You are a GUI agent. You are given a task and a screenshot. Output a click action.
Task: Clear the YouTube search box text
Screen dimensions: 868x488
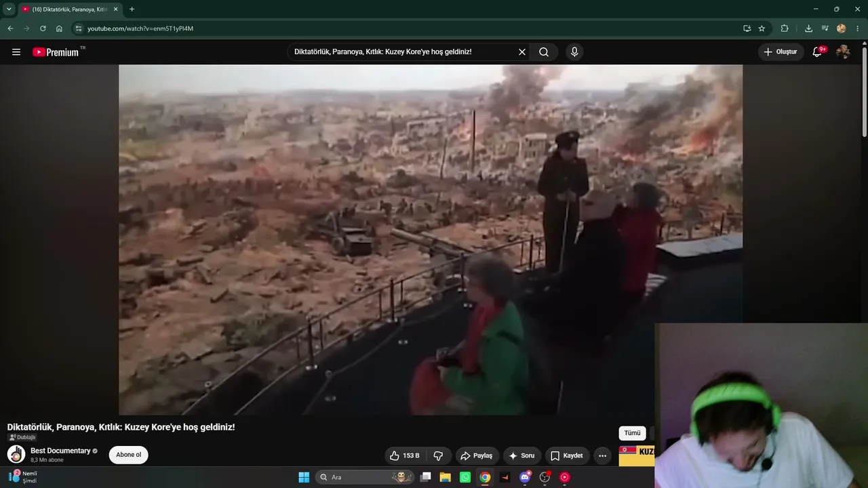(x=522, y=52)
